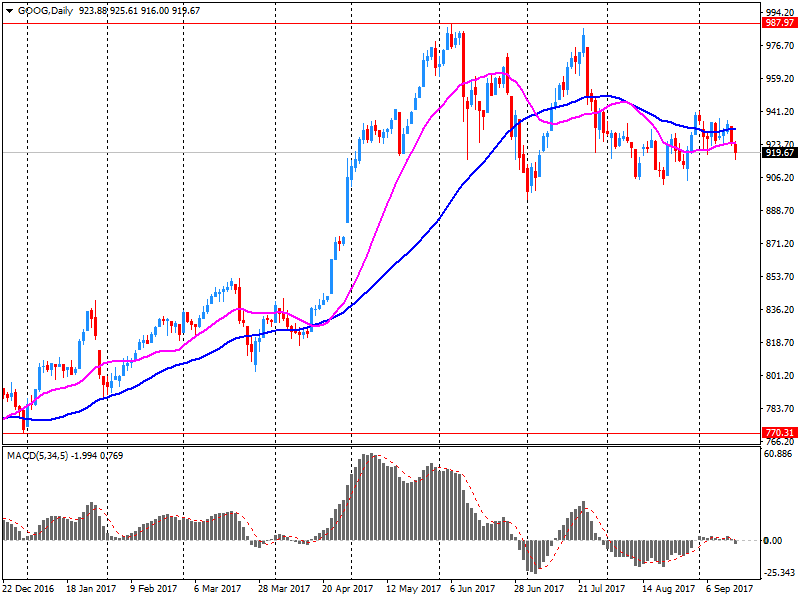Select the red 770.31 price level label
Screen dimensions: 800x600
780,433
